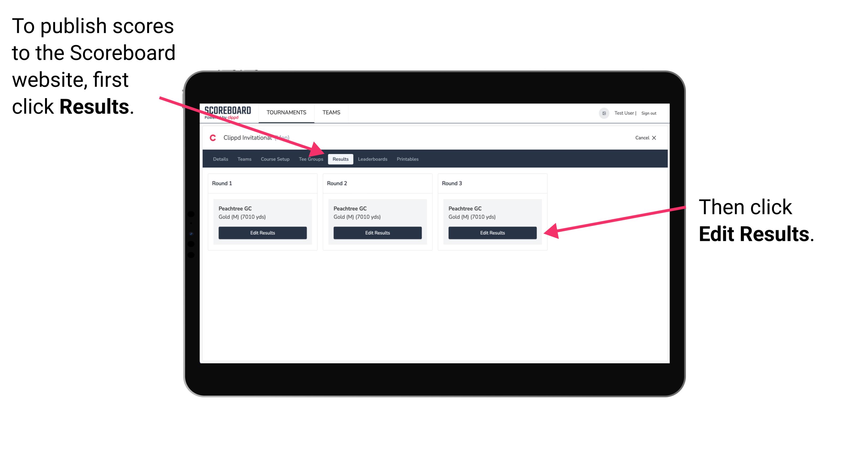Click Edit Results for Round 2
Viewport: 868px width, 467px height.
coord(377,233)
